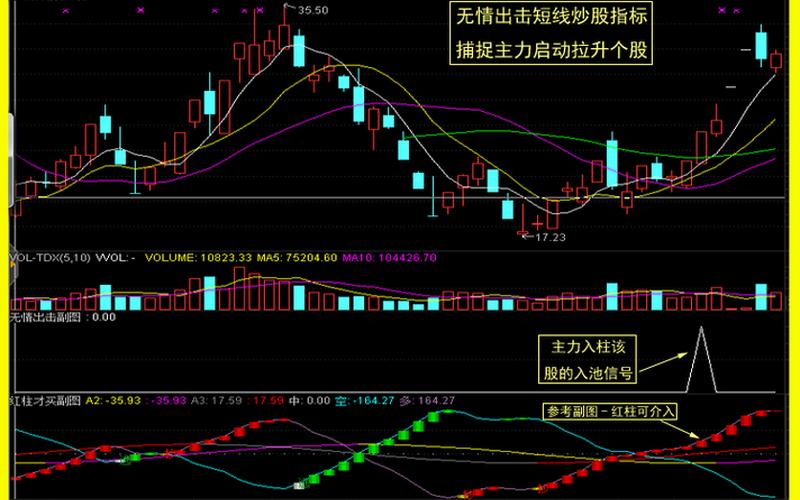Click the MA10: 104426.70 value
Viewport: 800px width, 500px height.
pyautogui.click(x=389, y=258)
